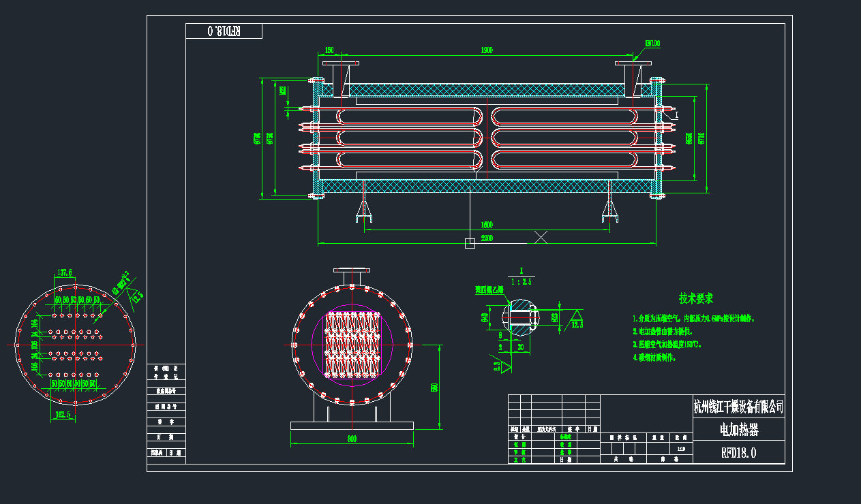Select the 800 base width dimension
The image size is (861, 504).
(x=352, y=439)
